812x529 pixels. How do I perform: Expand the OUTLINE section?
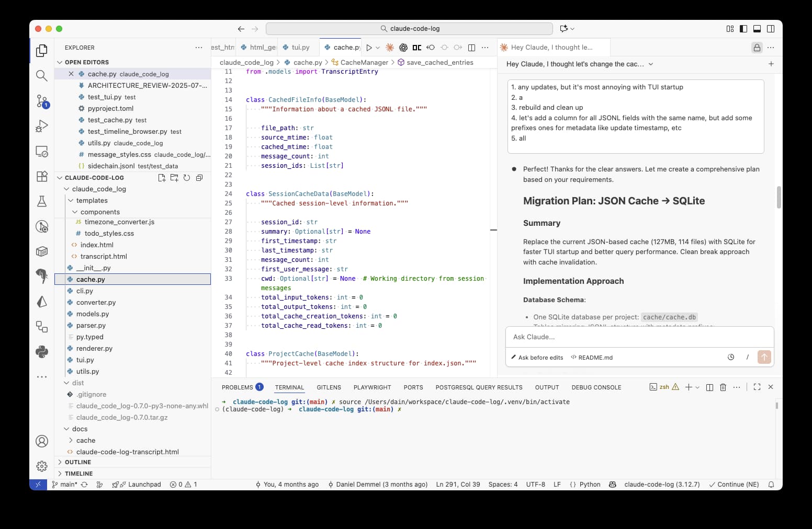(78, 462)
